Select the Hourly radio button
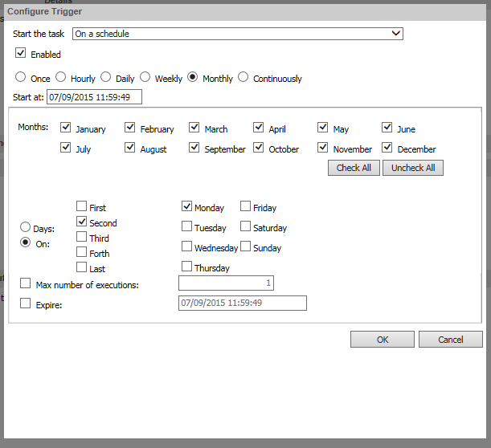491x448 pixels. [x=60, y=76]
